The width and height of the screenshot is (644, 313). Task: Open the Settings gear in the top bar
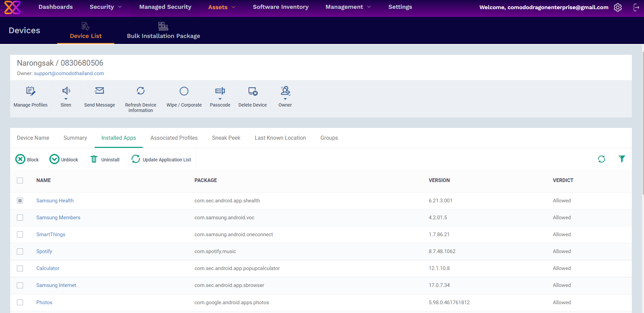[x=618, y=7]
